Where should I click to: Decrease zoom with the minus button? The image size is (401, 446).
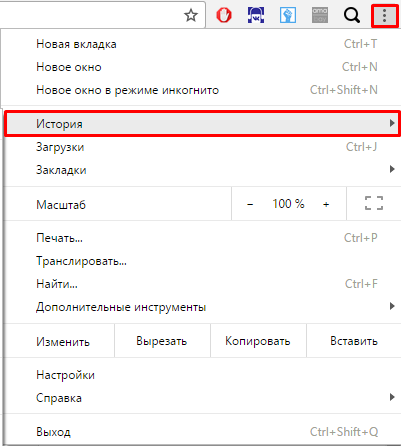tap(250, 204)
